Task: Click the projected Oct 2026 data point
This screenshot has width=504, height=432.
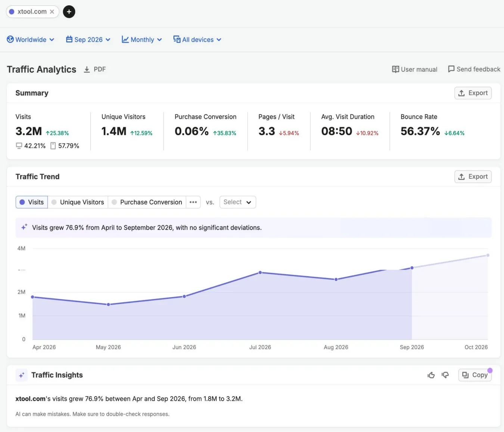Action: coord(488,255)
